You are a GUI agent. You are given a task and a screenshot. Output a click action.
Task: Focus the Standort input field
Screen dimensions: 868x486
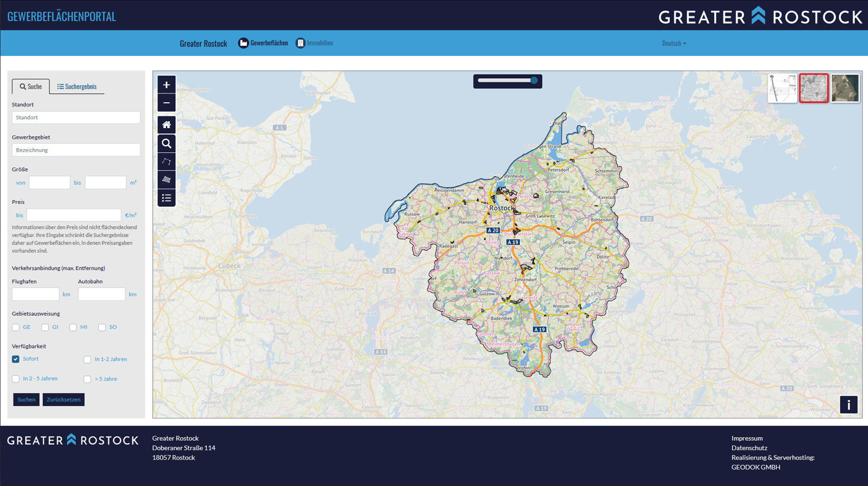(x=76, y=118)
